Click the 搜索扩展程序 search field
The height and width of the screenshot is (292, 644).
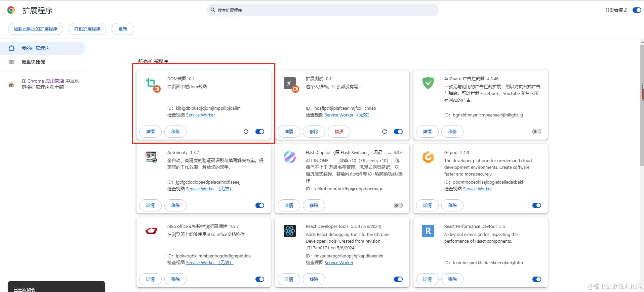click(323, 10)
